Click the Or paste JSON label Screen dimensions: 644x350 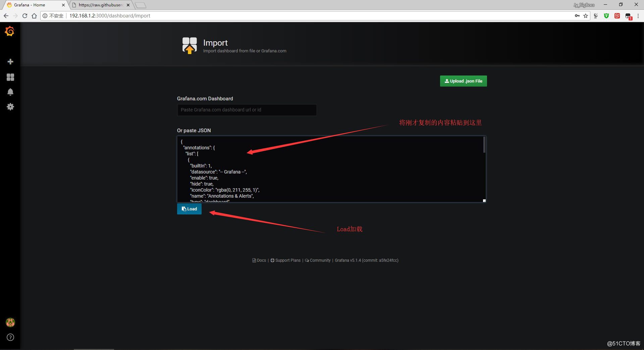(194, 131)
